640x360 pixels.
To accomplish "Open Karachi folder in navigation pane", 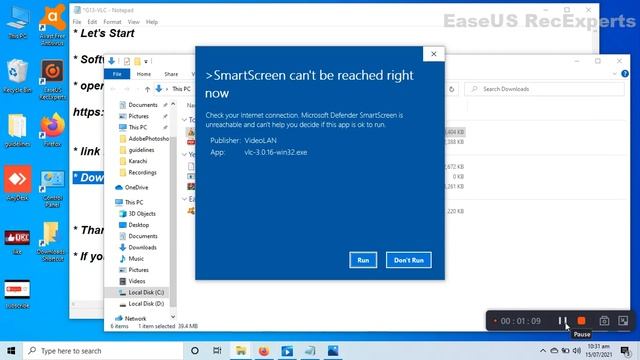I will tap(138, 161).
